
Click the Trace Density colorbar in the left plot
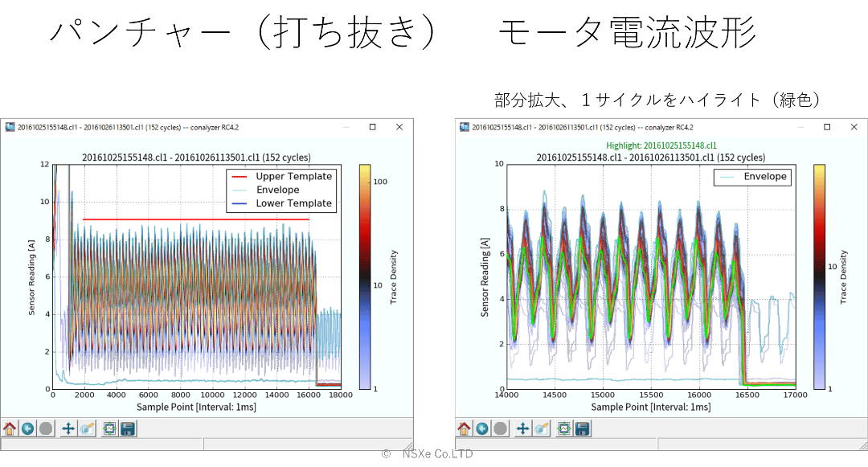tap(365, 277)
